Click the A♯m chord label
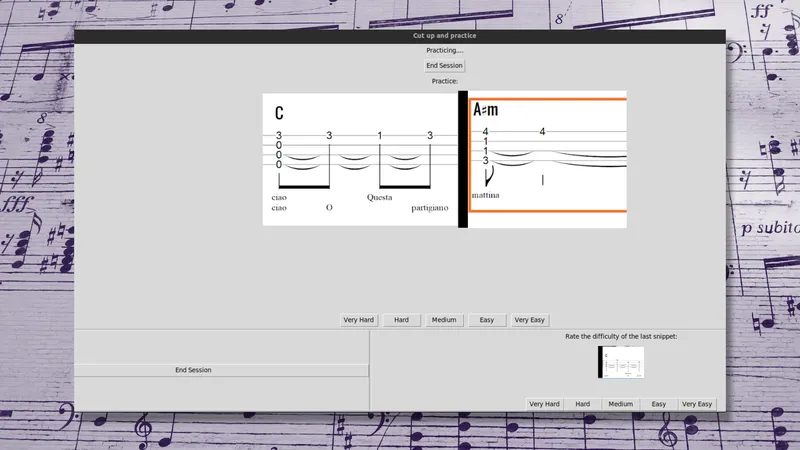800x450 pixels. point(485,109)
